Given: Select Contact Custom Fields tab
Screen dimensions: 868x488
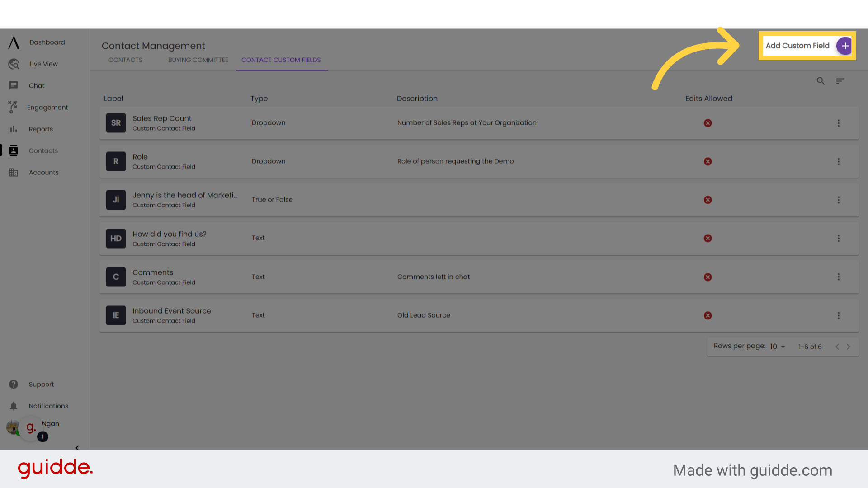Looking at the screenshot, I should click(281, 60).
